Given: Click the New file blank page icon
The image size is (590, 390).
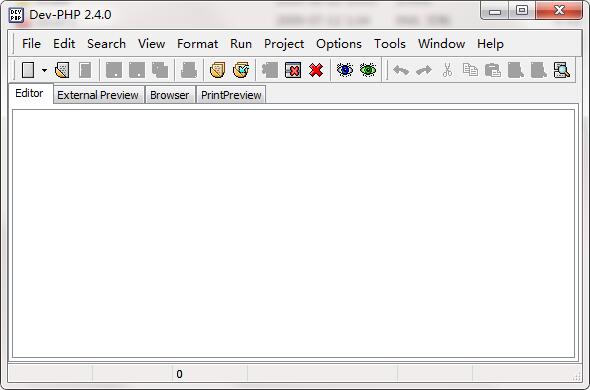Looking at the screenshot, I should [x=28, y=70].
